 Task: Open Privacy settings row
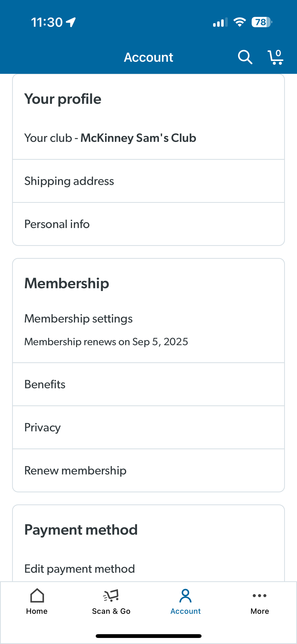pyautogui.click(x=148, y=428)
